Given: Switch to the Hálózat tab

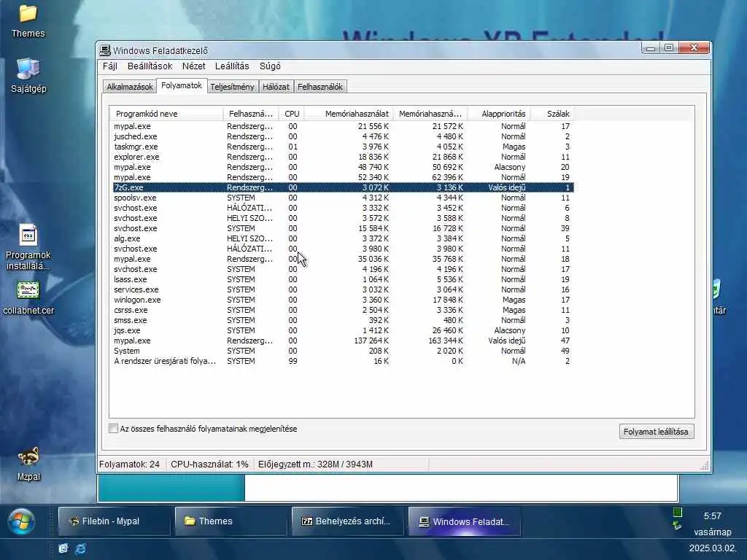Looking at the screenshot, I should 276,87.
